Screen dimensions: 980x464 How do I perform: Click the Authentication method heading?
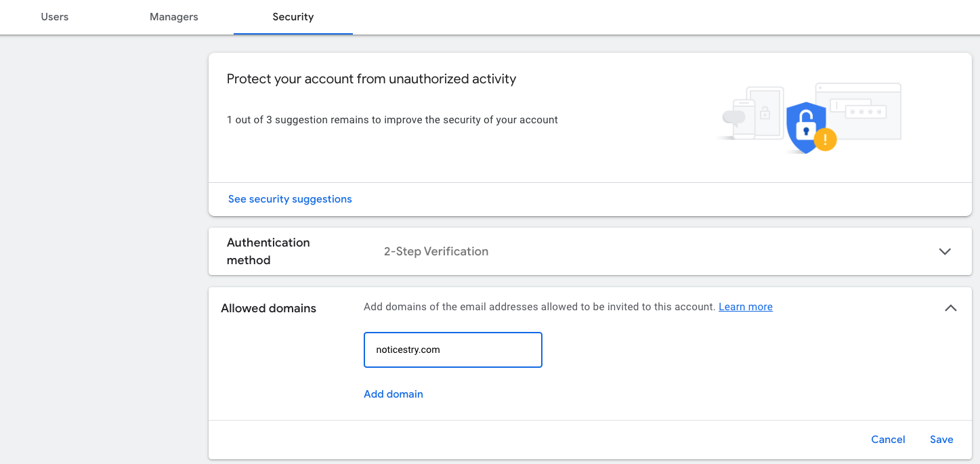coord(268,251)
